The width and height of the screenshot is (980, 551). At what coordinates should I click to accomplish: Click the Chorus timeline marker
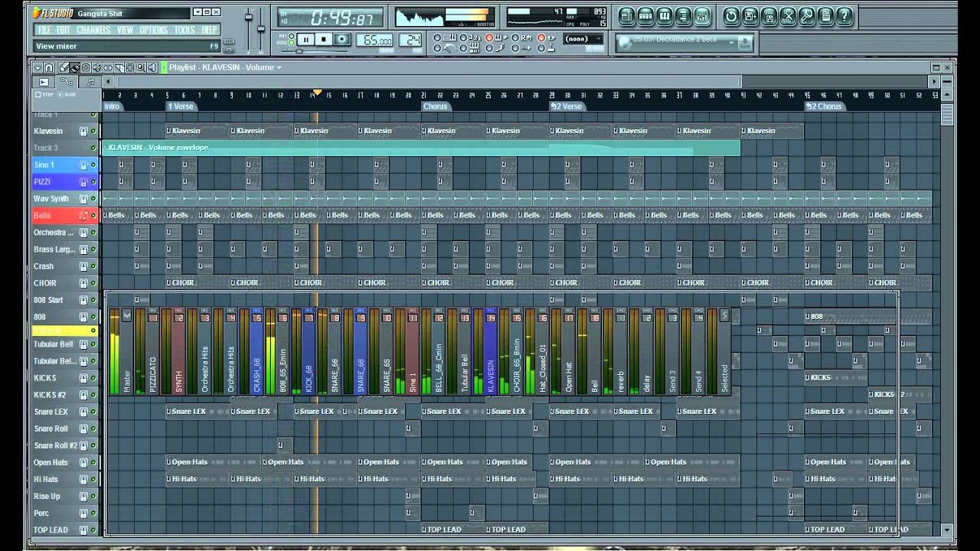pos(435,106)
